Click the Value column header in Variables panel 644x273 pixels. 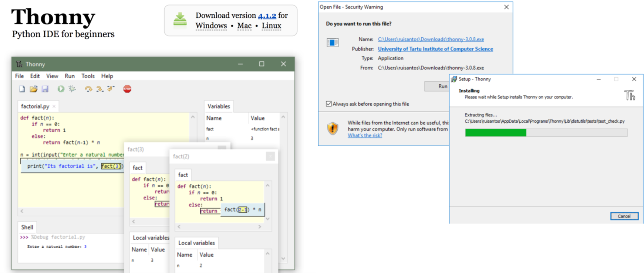point(257,118)
